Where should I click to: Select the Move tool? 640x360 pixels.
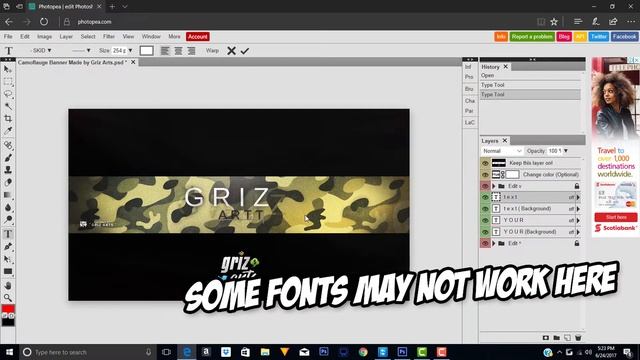[x=8, y=70]
